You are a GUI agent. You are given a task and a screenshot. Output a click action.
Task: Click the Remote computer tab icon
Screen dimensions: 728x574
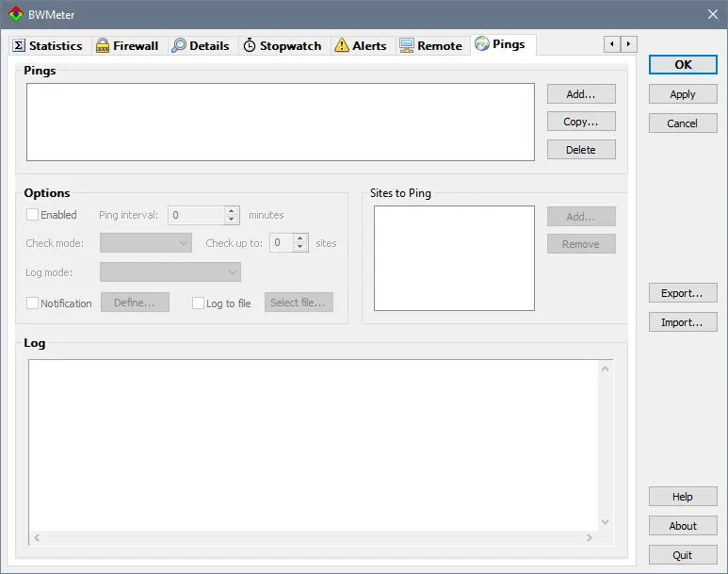(x=407, y=45)
